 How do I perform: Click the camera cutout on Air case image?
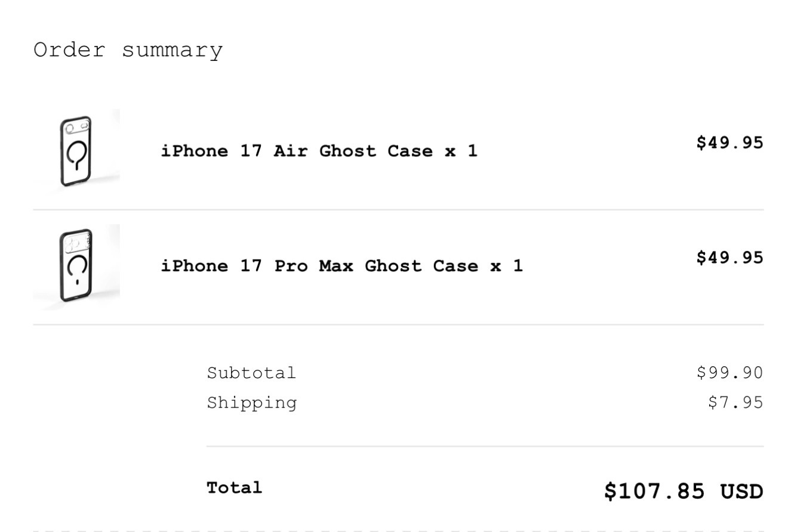pos(77,127)
